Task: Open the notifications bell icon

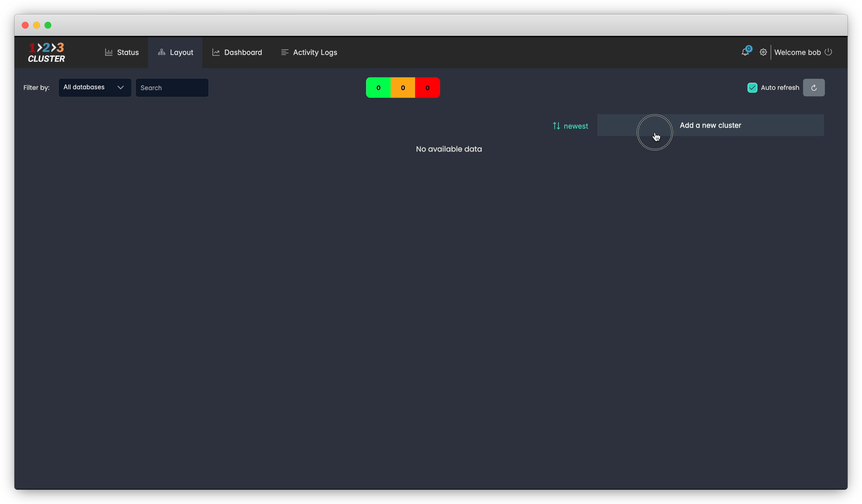Action: pyautogui.click(x=745, y=52)
